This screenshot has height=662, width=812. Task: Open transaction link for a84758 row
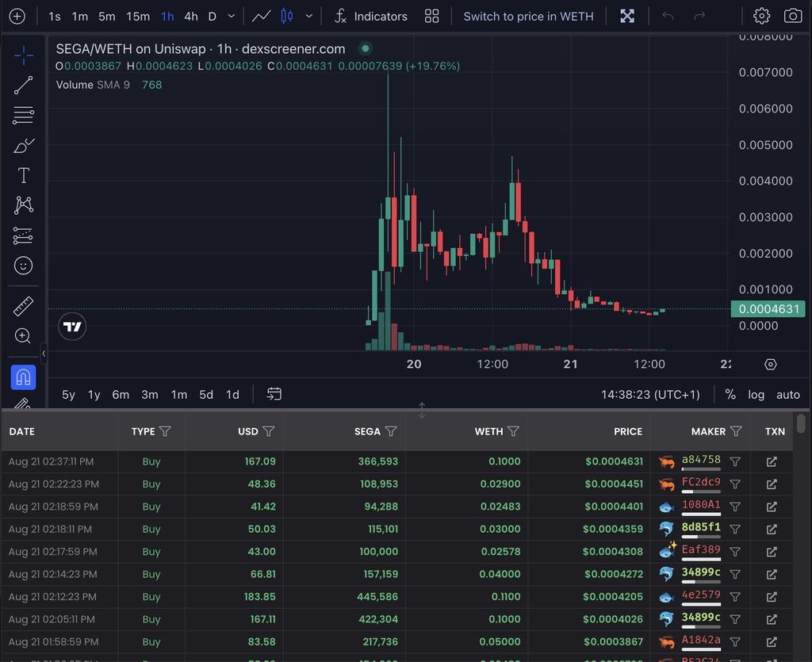pos(772,461)
